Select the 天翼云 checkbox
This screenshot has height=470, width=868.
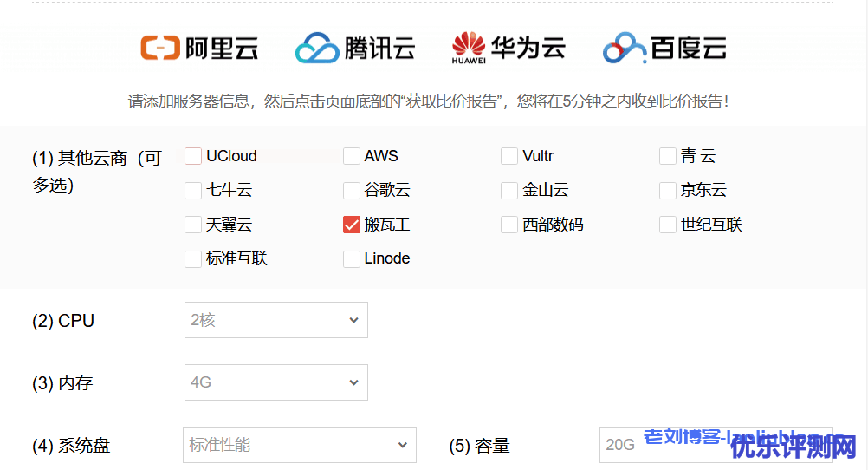[193, 225]
